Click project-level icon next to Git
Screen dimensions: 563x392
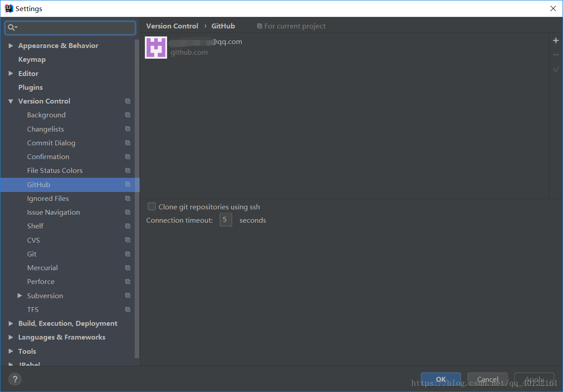click(x=128, y=254)
